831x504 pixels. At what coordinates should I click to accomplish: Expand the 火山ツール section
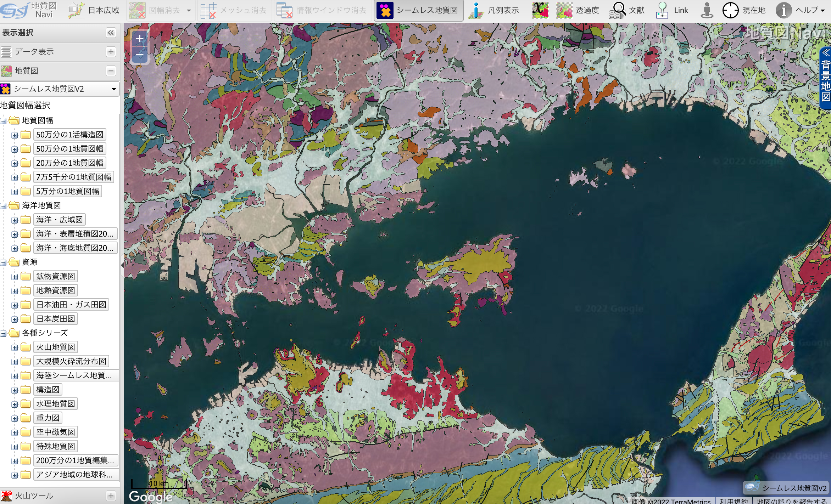coord(111,496)
